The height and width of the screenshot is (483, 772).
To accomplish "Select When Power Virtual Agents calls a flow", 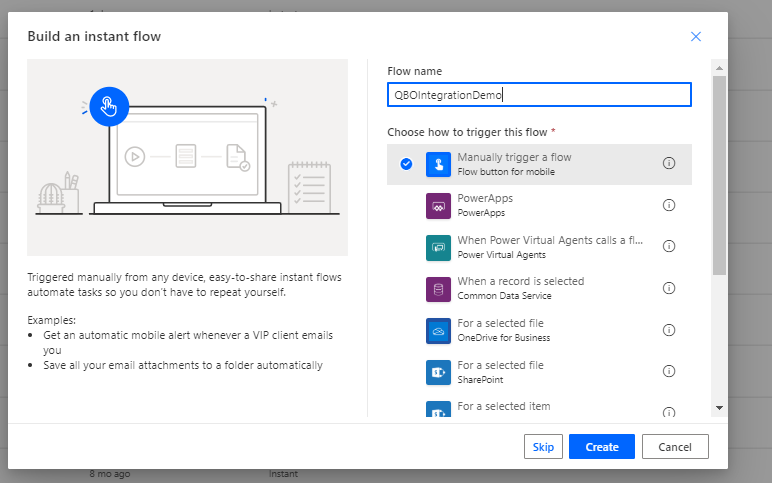I will click(539, 247).
